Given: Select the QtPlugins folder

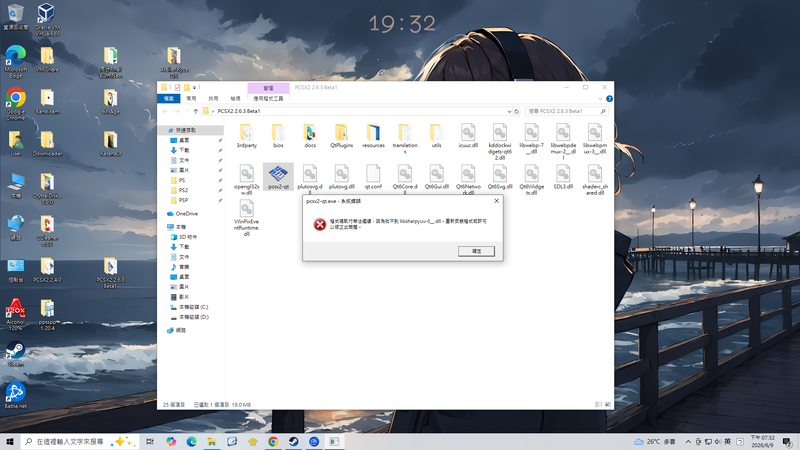Looking at the screenshot, I should (341, 136).
